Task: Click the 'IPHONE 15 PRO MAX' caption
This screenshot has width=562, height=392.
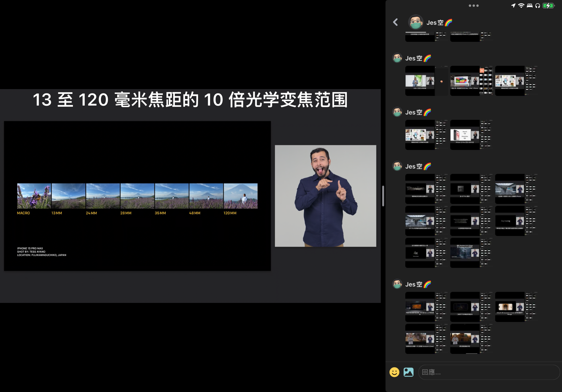Action: 30,248
